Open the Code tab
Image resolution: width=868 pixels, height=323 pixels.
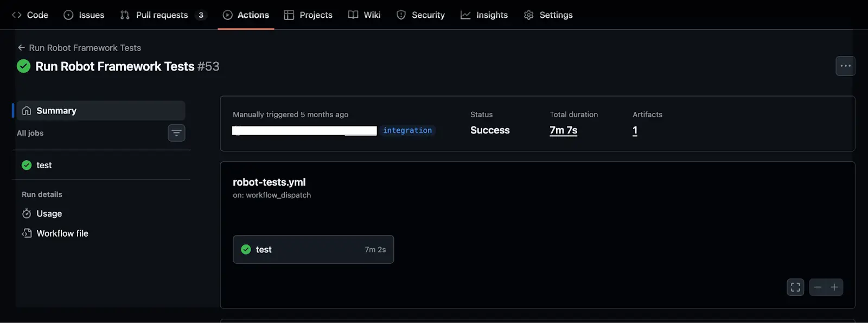(30, 15)
